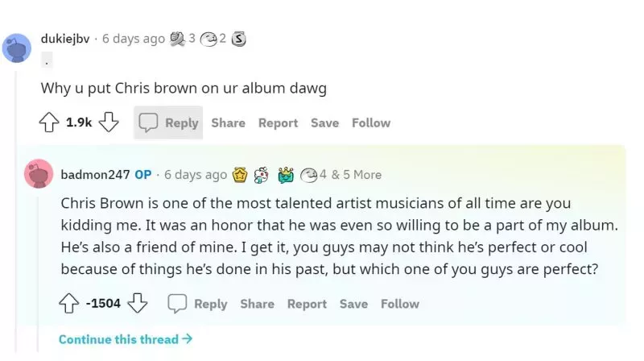Viewport: 644px width, 361px height.
Task: Click the first award icon on dukiejbv's comment
Action: tap(177, 39)
